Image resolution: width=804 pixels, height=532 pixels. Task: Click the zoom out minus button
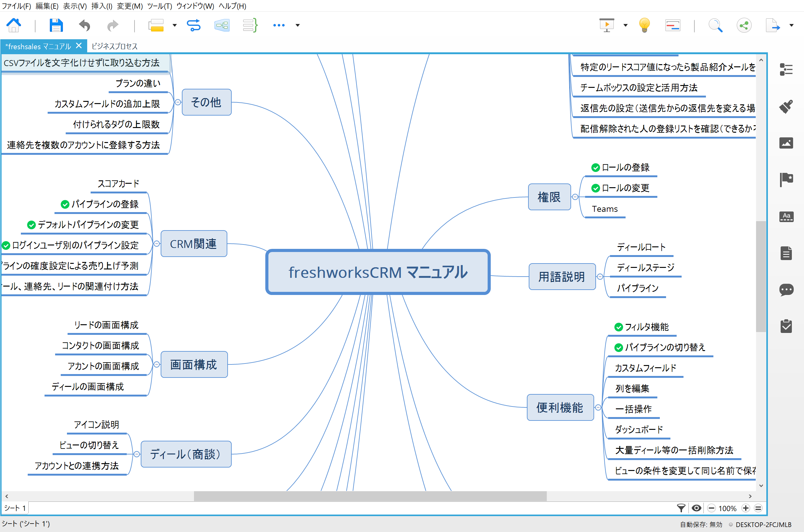pos(712,508)
